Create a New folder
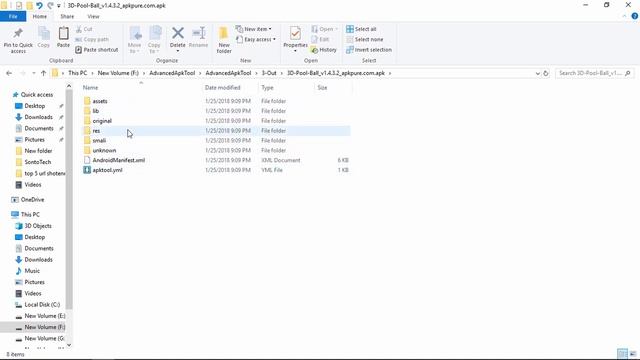This screenshot has width=640, height=360. click(224, 40)
